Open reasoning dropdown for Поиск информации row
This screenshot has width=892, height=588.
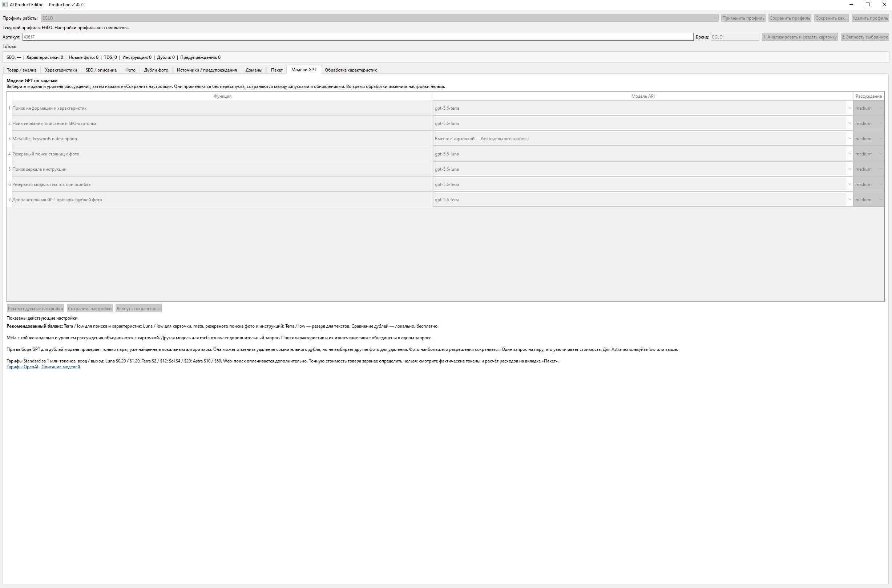(868, 108)
